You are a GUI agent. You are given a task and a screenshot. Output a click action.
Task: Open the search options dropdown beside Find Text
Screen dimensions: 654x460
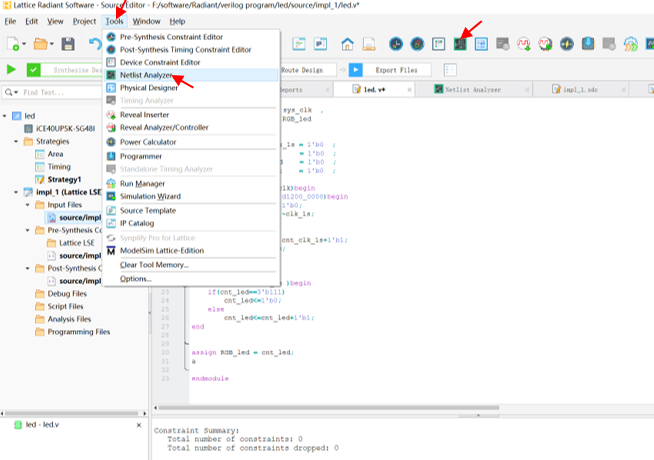tap(16, 92)
